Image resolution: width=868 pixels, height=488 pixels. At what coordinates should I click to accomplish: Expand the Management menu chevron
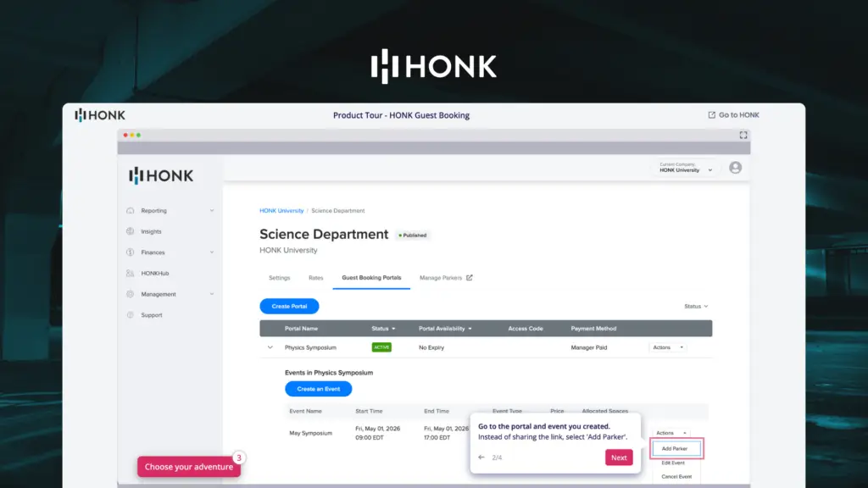pyautogui.click(x=211, y=294)
